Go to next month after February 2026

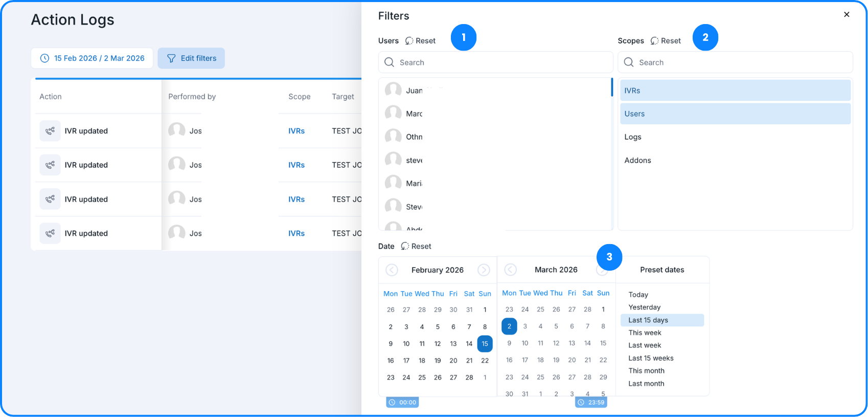coord(484,270)
